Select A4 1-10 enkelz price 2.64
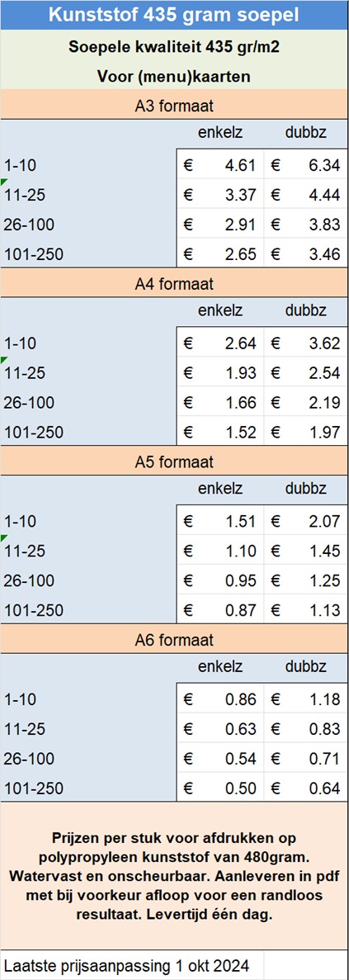349x980 pixels. 219,343
